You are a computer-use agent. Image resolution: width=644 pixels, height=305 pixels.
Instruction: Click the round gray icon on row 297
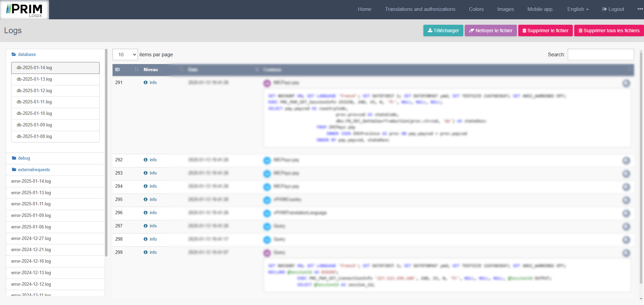point(626,226)
